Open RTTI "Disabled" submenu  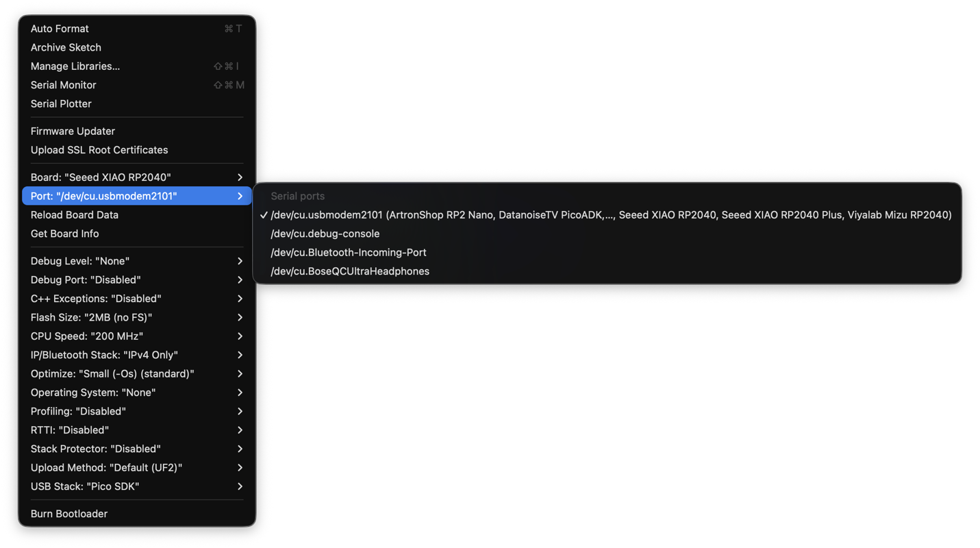137,430
